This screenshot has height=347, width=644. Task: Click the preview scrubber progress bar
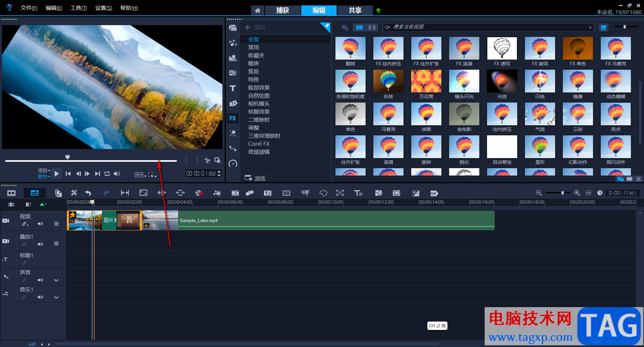[91, 161]
